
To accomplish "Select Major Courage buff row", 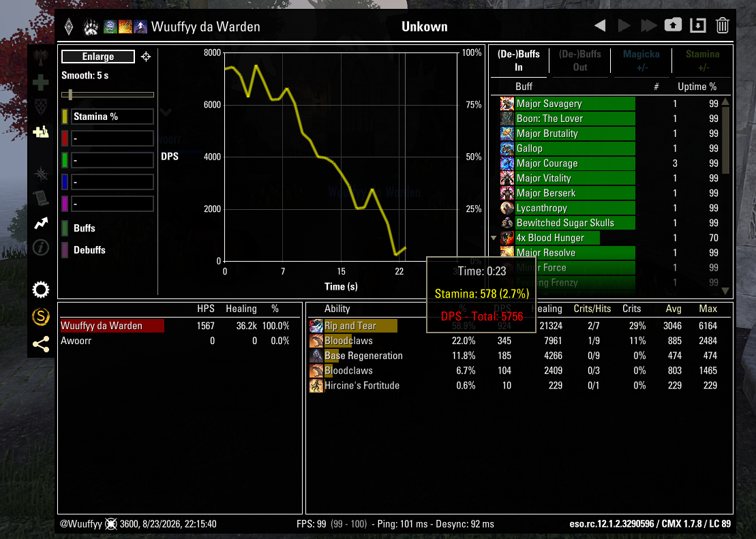I will [x=610, y=164].
